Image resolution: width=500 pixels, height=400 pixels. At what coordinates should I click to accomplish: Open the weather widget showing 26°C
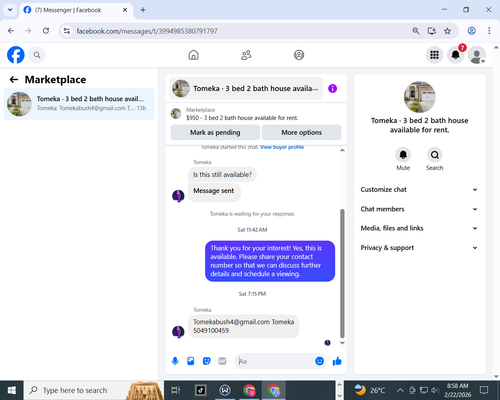(x=369, y=390)
